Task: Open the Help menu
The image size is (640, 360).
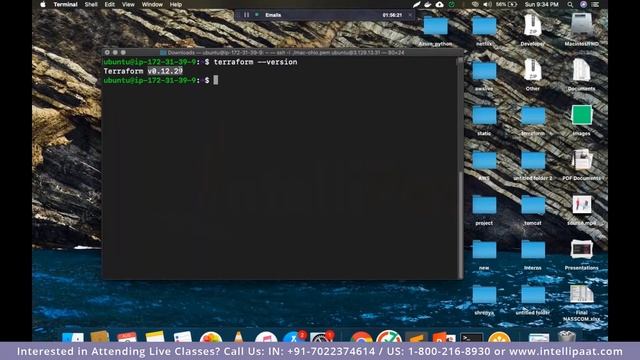Action: coord(176,4)
